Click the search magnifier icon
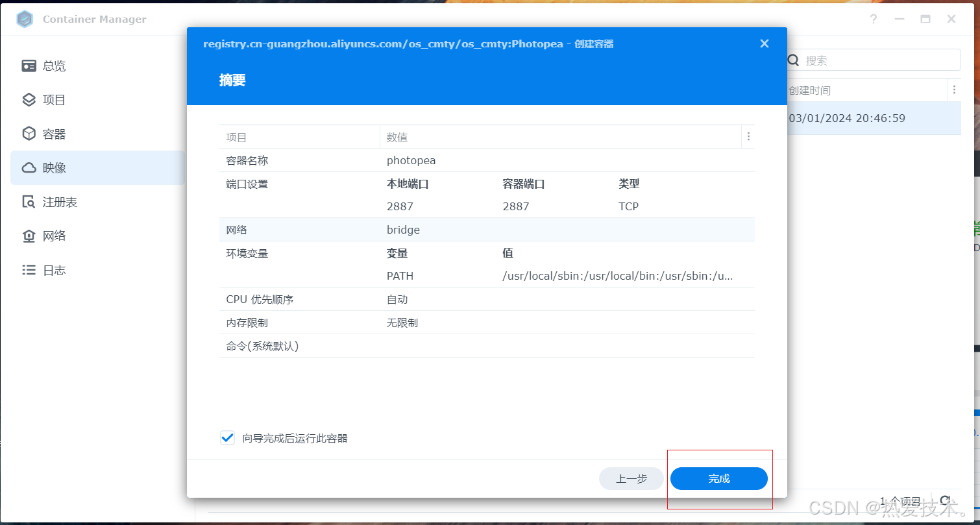980x525 pixels. click(793, 60)
